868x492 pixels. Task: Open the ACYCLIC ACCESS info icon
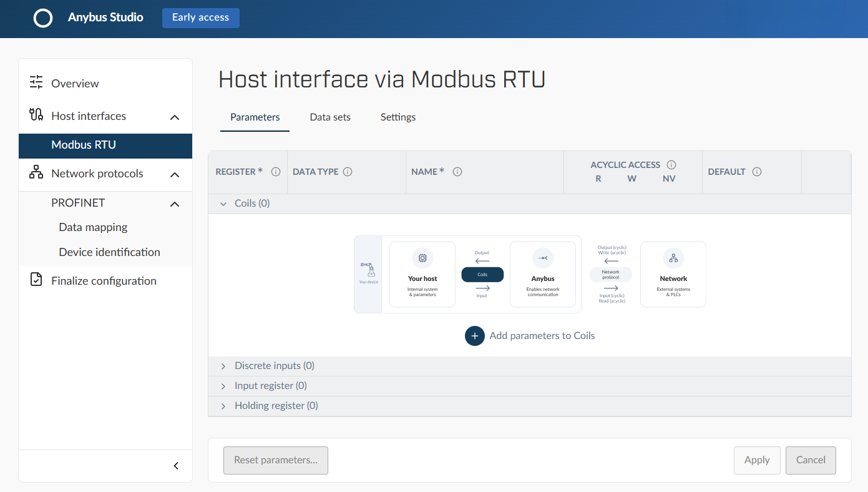coord(671,165)
